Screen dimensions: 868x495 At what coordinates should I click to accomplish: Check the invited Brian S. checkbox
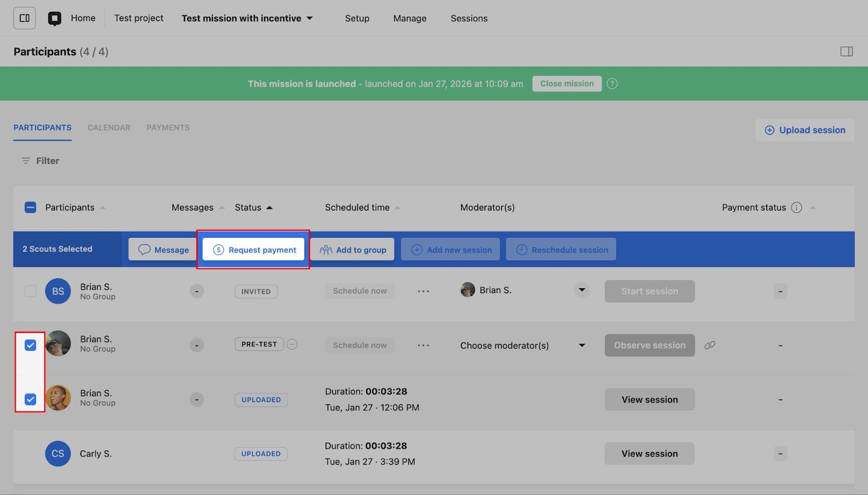click(30, 291)
